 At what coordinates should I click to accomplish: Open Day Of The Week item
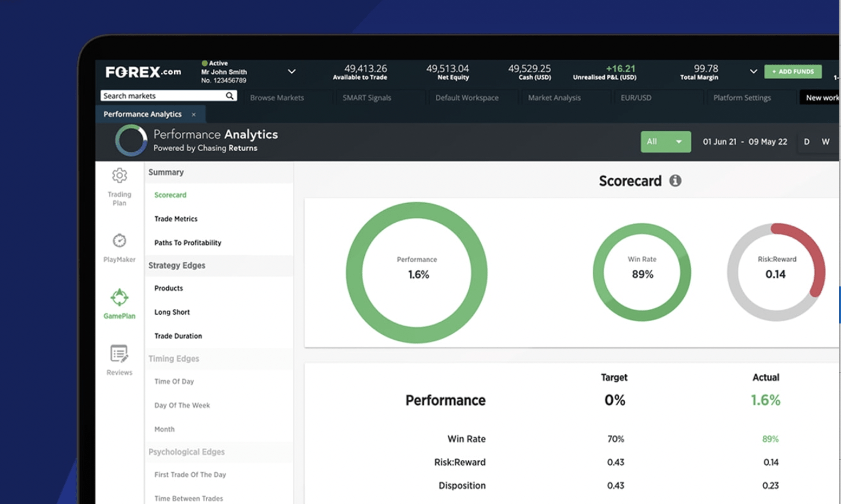(182, 406)
